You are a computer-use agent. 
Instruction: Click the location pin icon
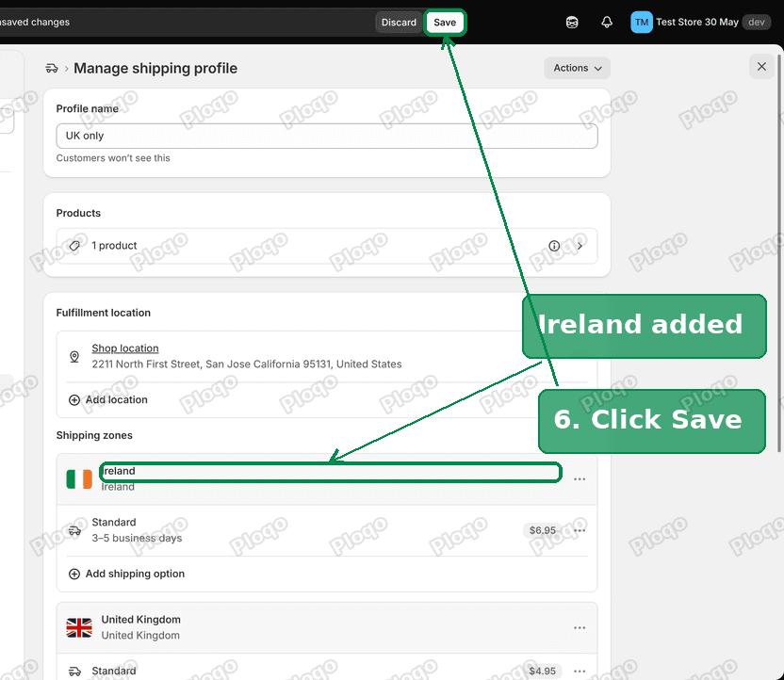click(74, 356)
